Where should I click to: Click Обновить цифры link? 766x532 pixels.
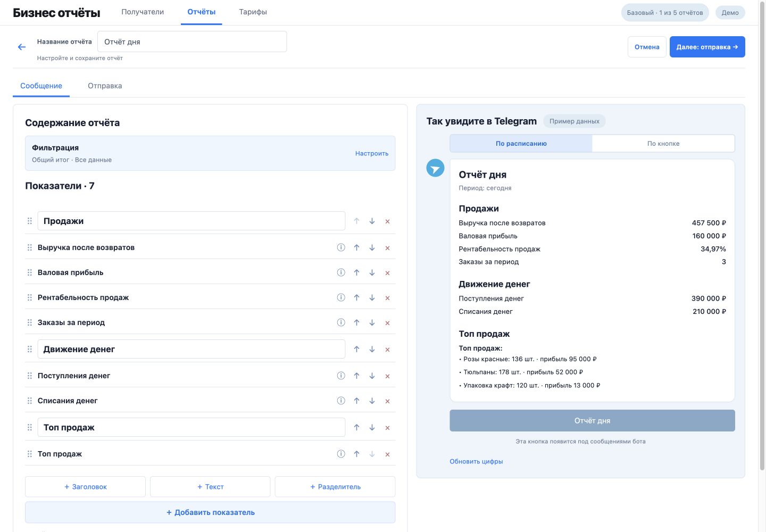[x=476, y=461]
